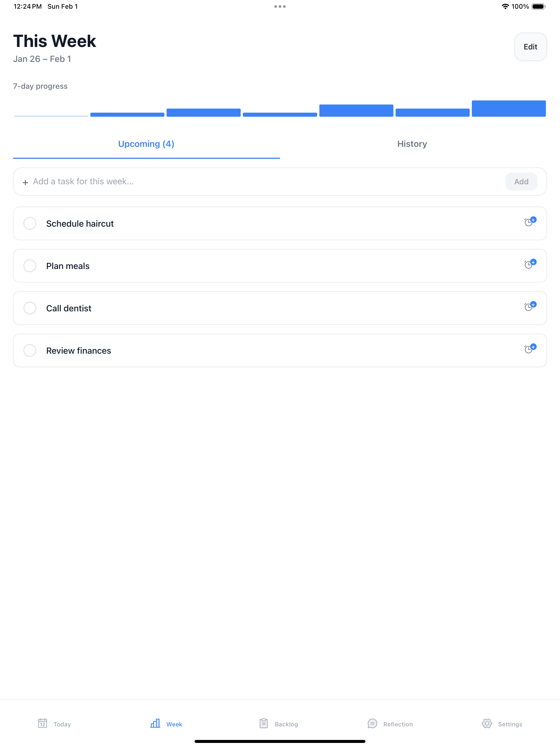Add a reminder to Call dentist
This screenshot has height=747, width=560.
coord(530,306)
